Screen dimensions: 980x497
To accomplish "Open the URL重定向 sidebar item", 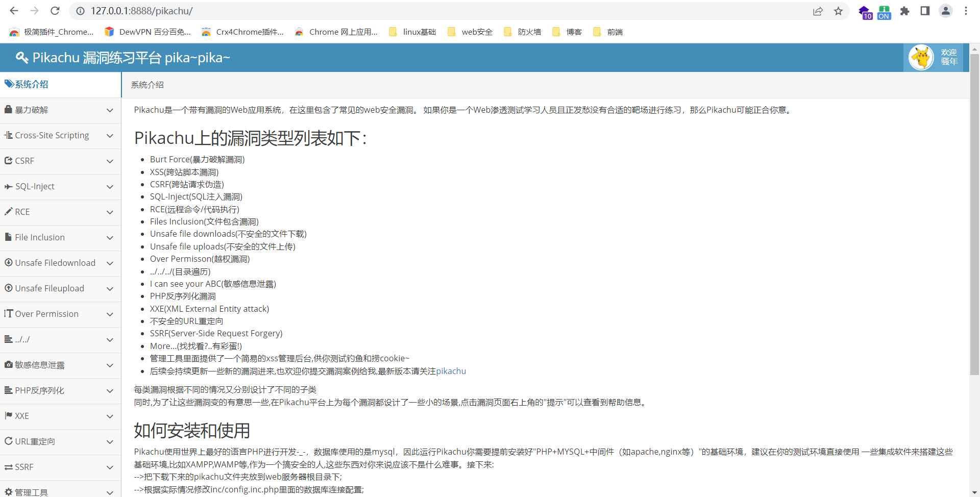I will coord(60,441).
